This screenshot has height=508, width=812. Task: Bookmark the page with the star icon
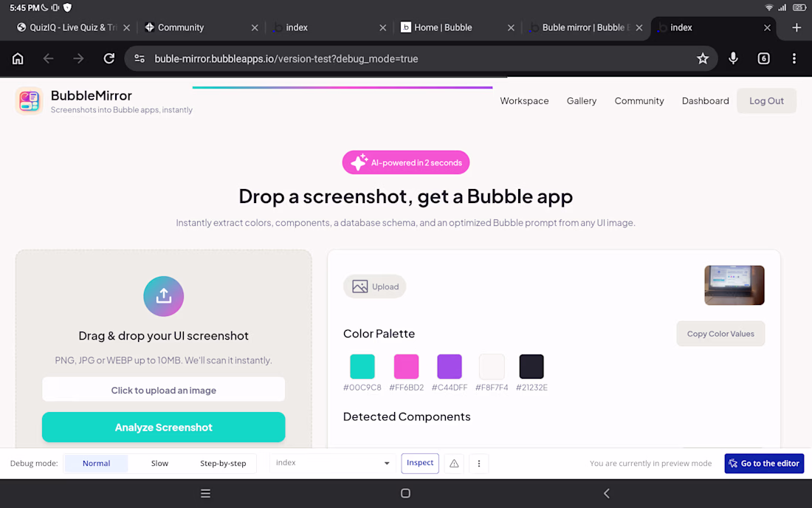tap(702, 58)
